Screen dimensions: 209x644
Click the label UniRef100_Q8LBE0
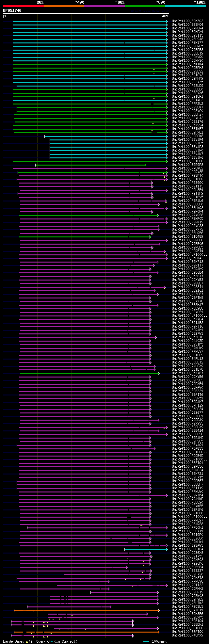[x=187, y=89]
